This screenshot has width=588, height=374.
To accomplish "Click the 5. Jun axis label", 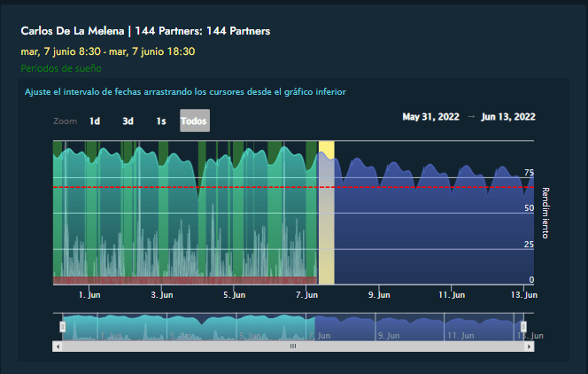I will pos(235,295).
